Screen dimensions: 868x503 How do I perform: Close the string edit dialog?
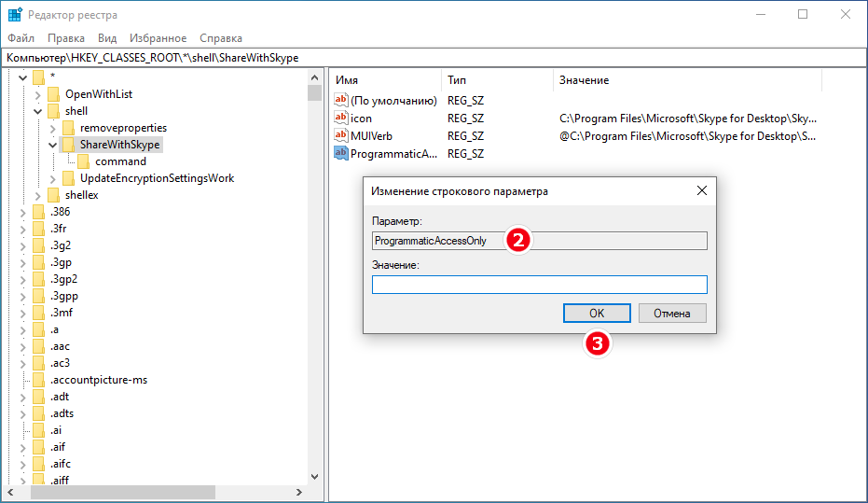702,190
